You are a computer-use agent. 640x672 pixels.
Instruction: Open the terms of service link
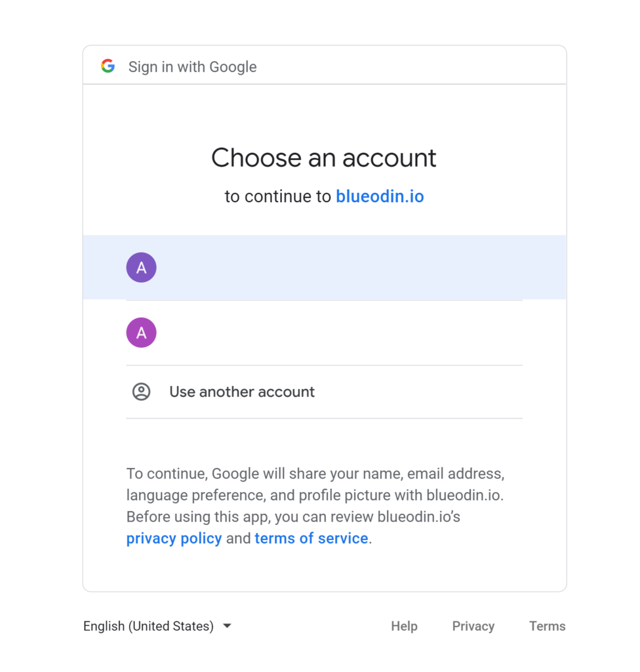pos(311,538)
